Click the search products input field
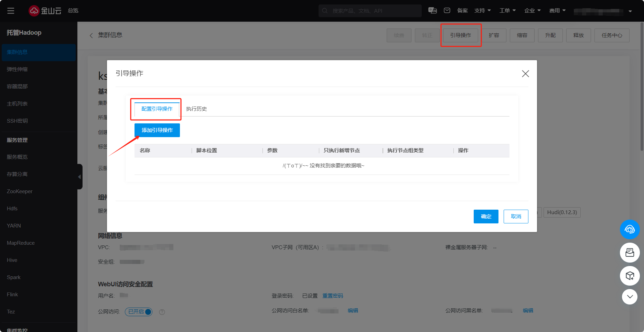Image resolution: width=644 pixels, height=332 pixels. [x=373, y=11]
